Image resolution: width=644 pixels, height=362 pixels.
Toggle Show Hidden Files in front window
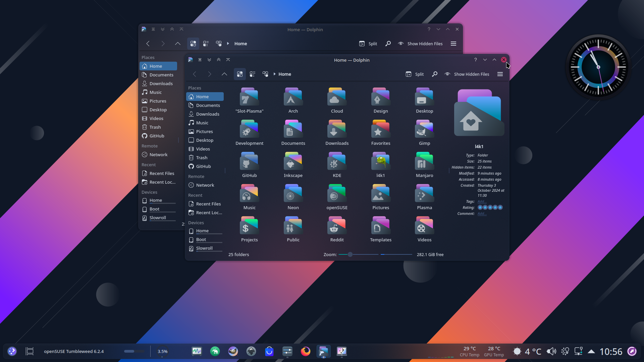[x=467, y=74]
